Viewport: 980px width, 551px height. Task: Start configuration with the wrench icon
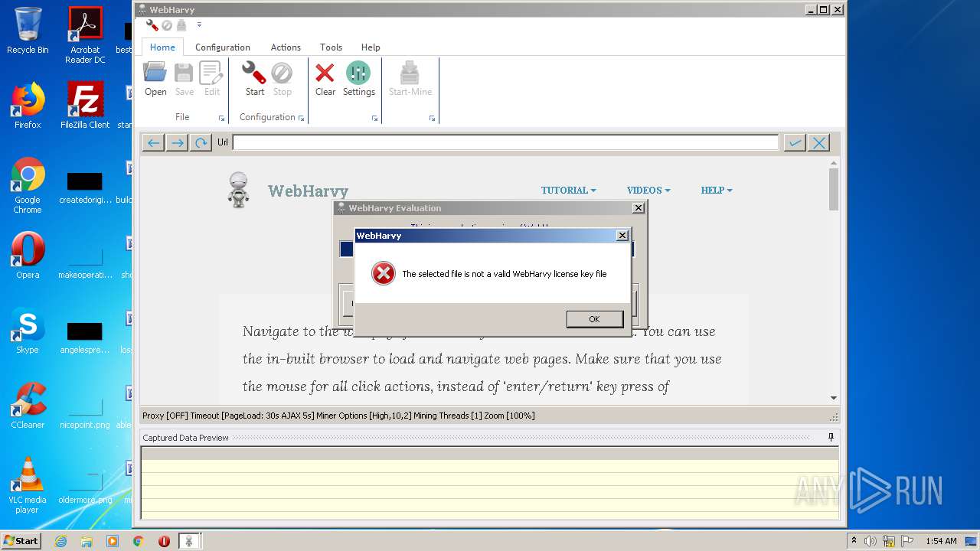(254, 80)
